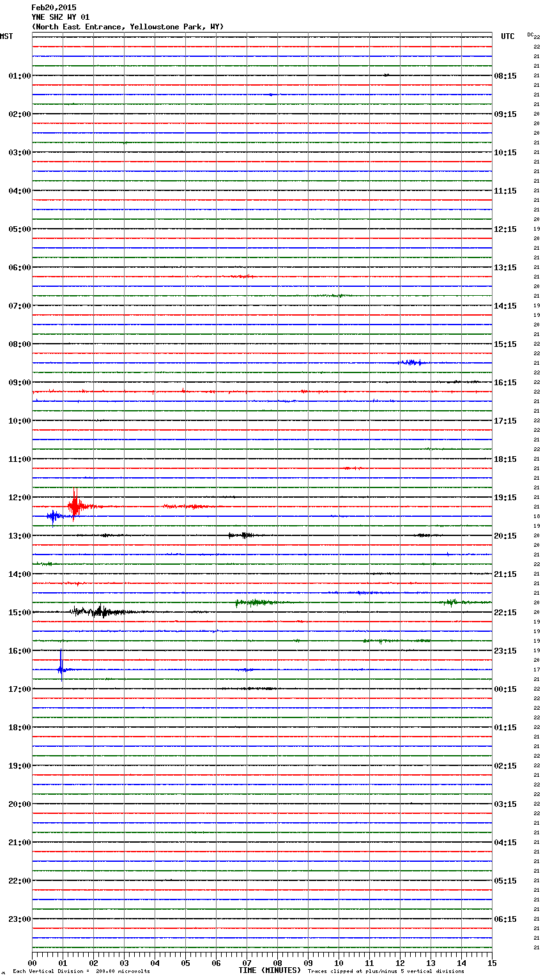Click the 00 minute tick label
Image resolution: width=543 pixels, height=980 pixels.
32,963
